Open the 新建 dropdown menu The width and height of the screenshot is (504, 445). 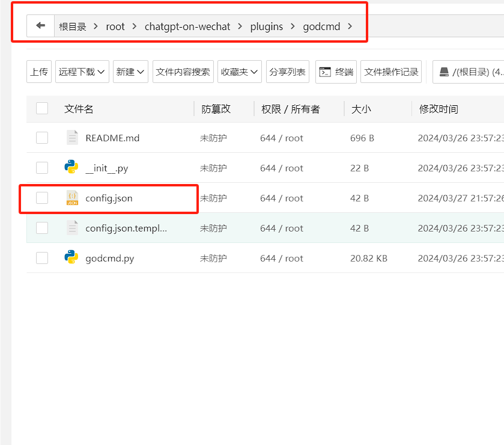pos(131,72)
